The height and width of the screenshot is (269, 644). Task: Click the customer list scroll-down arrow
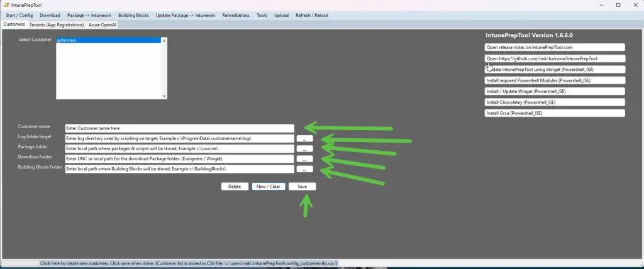point(164,97)
